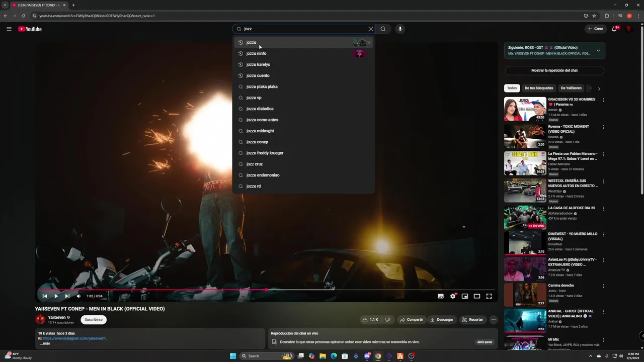Open the Instagram link in description

75,338
